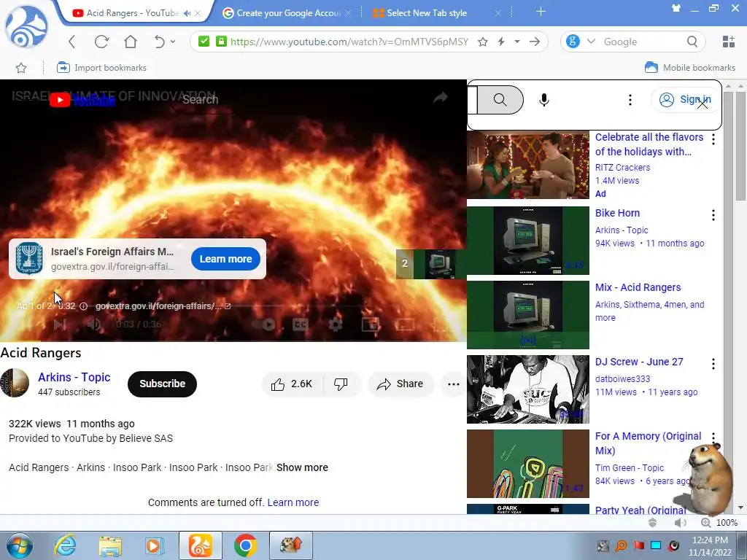Viewport: 747px width, 560px height.
Task: Click the status bar speaker icon
Action: 680,522
